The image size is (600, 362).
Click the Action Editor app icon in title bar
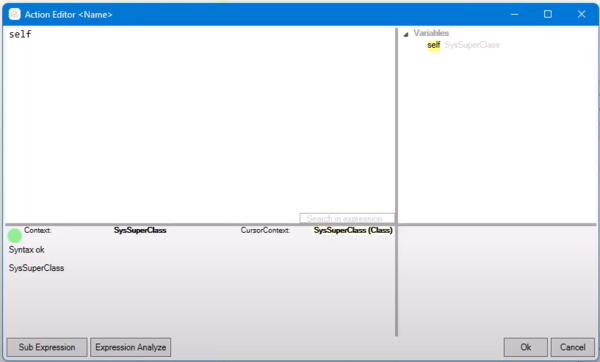coord(15,15)
